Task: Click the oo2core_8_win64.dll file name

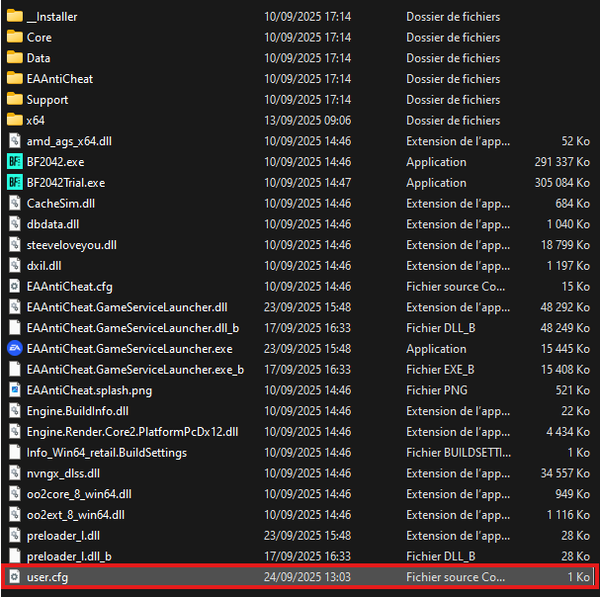Action: click(x=78, y=494)
